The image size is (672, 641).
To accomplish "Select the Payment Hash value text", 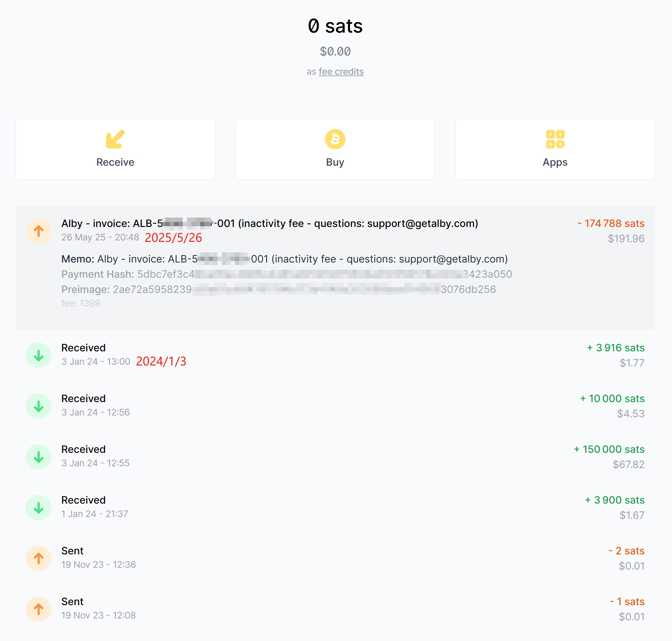I will point(324,274).
